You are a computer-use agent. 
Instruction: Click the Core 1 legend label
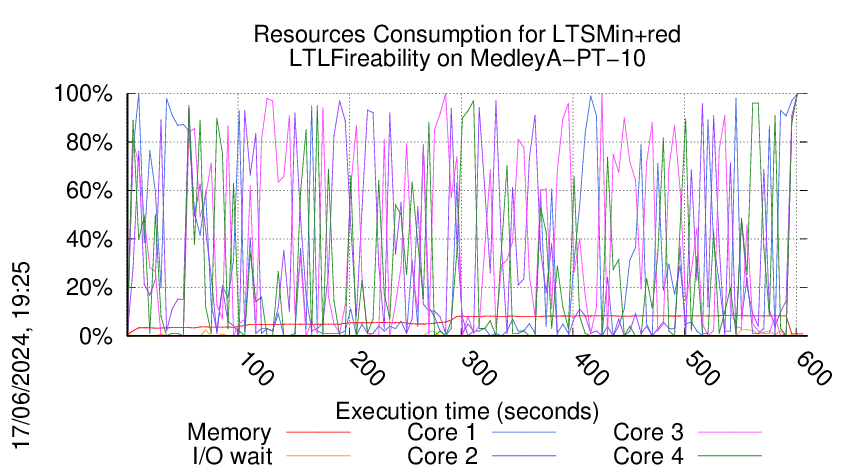click(441, 432)
